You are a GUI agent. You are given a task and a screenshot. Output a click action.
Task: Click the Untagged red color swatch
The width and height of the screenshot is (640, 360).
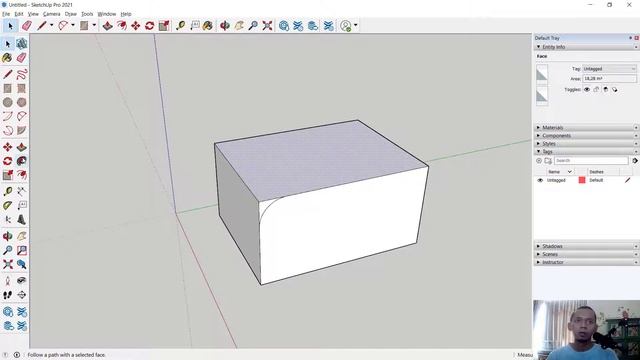pos(582,180)
